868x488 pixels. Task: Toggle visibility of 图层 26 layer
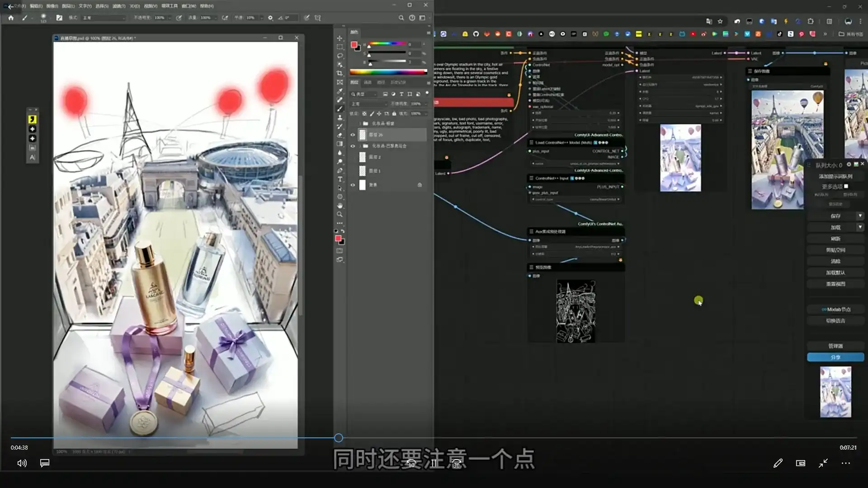coord(353,135)
